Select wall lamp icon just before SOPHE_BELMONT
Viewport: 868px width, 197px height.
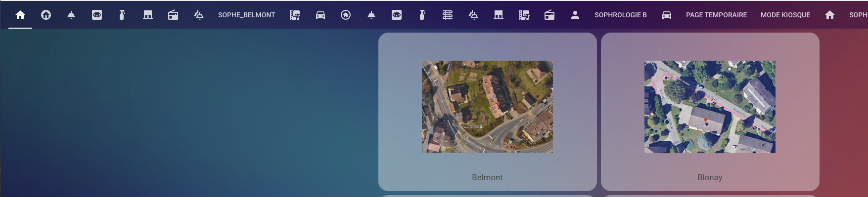(x=199, y=15)
